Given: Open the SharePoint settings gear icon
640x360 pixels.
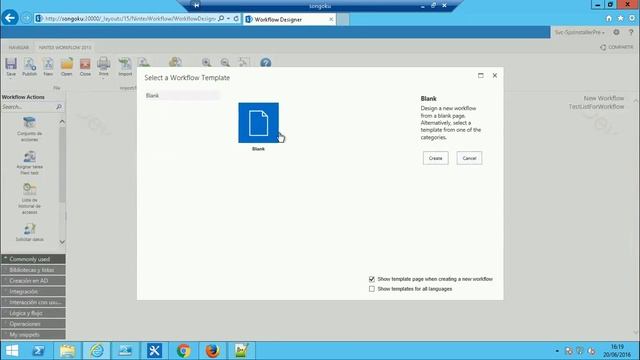Looking at the screenshot, I should tap(616, 32).
